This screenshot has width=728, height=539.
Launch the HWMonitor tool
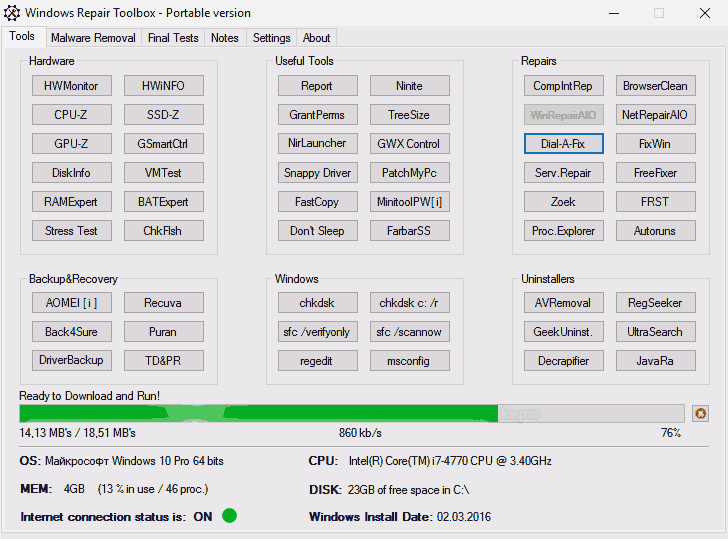tap(71, 86)
